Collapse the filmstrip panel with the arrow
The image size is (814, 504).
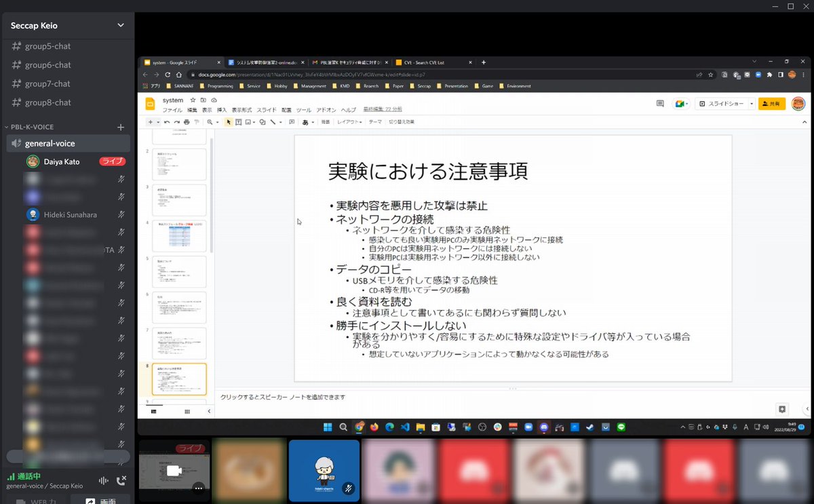(209, 411)
